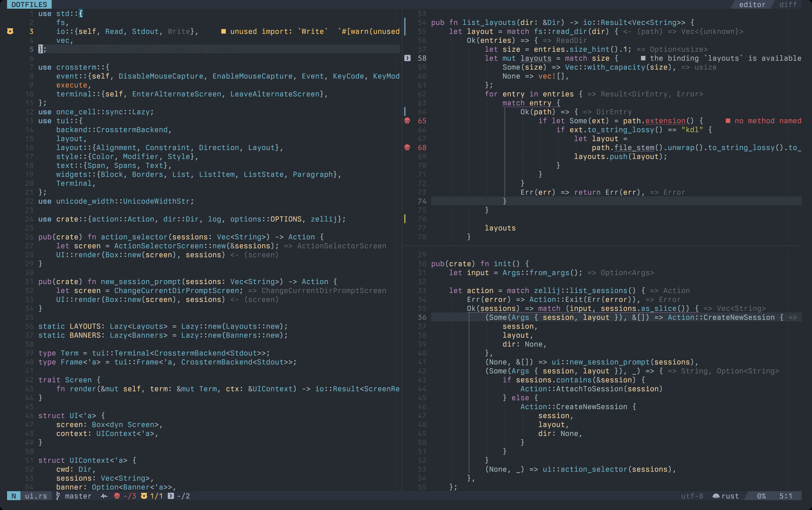Image resolution: width=812 pixels, height=510 pixels.
Task: Click the warning badge icon next to line 3
Action: pos(10,31)
